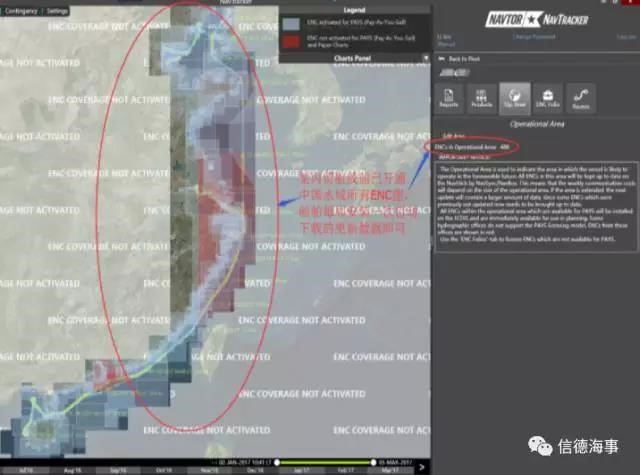The height and width of the screenshot is (475, 640).
Task: Open the Contingency menu
Action: pos(19,11)
